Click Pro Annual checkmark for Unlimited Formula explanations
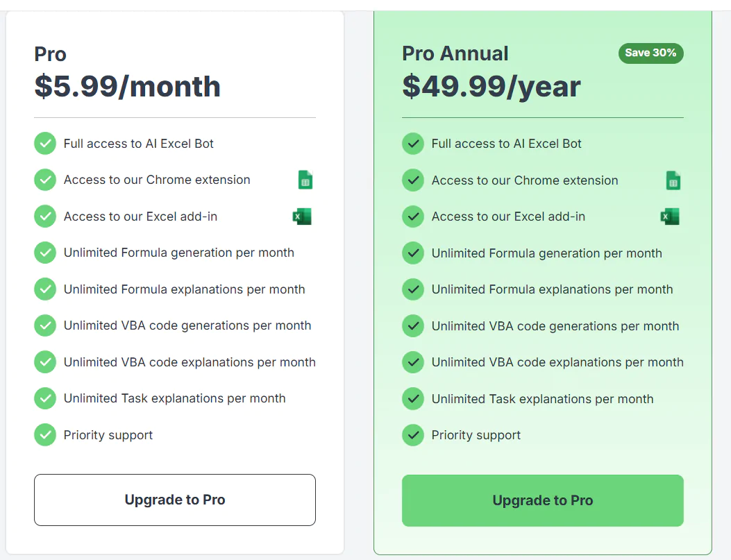Viewport: 731px width, 560px height. tap(413, 289)
